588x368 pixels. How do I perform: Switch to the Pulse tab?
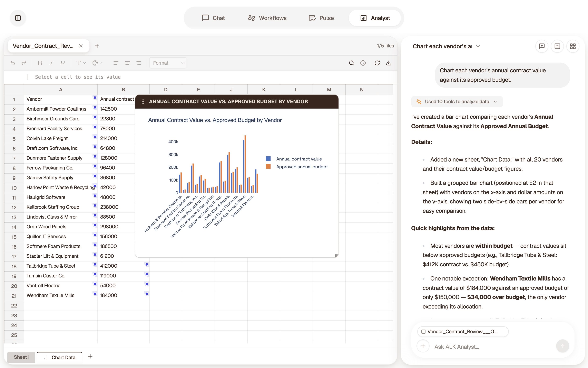321,18
